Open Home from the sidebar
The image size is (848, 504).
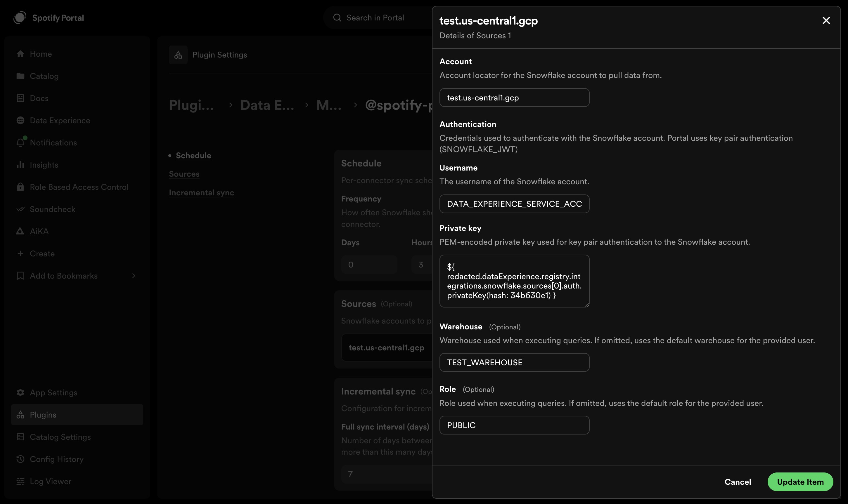[77, 54]
